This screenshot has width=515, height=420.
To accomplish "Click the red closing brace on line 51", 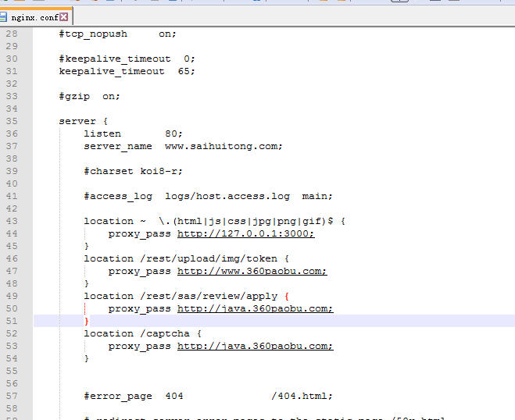I will (x=87, y=321).
